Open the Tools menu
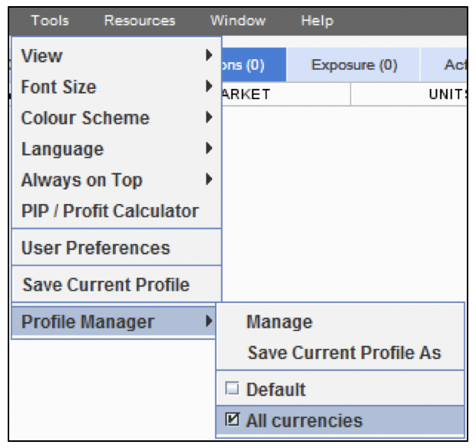This screenshot has height=448, width=476. coord(50,21)
